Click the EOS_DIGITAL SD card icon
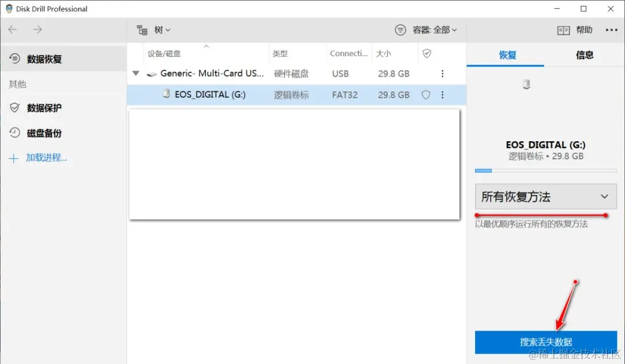The height and width of the screenshot is (364, 625). coord(167,94)
